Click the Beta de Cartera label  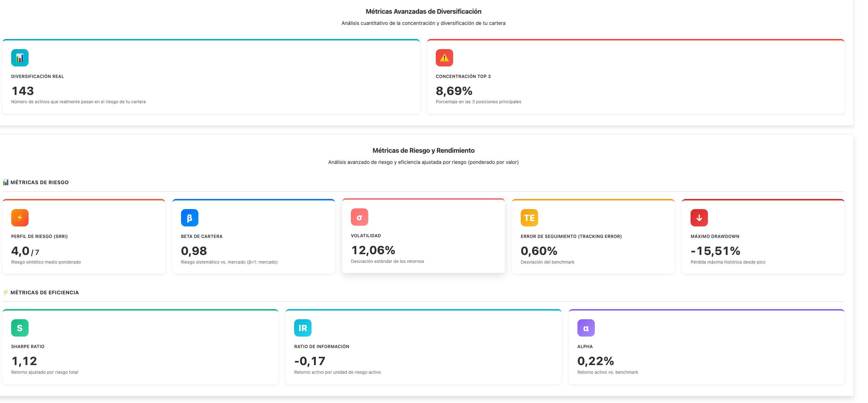click(202, 237)
